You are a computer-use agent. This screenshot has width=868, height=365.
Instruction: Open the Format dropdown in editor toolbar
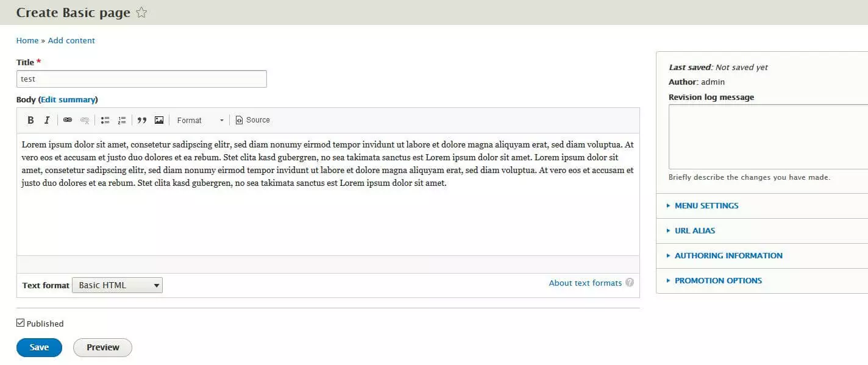(201, 120)
